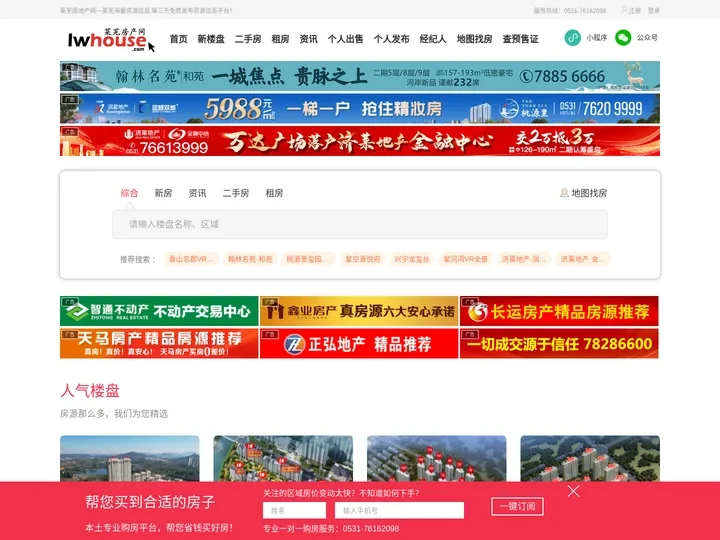
Task: Click the lwhouse site logo
Action: (112, 39)
